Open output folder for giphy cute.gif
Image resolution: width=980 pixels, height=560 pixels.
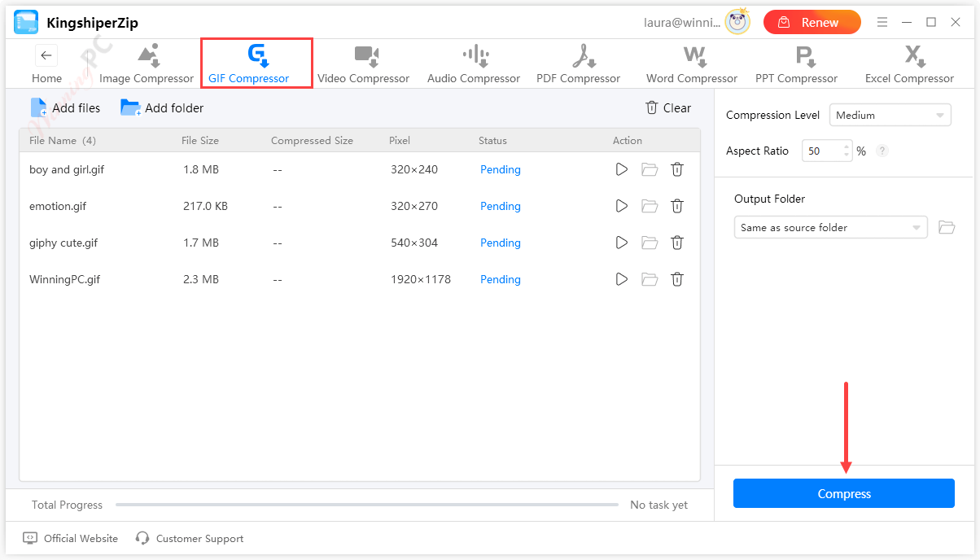650,243
